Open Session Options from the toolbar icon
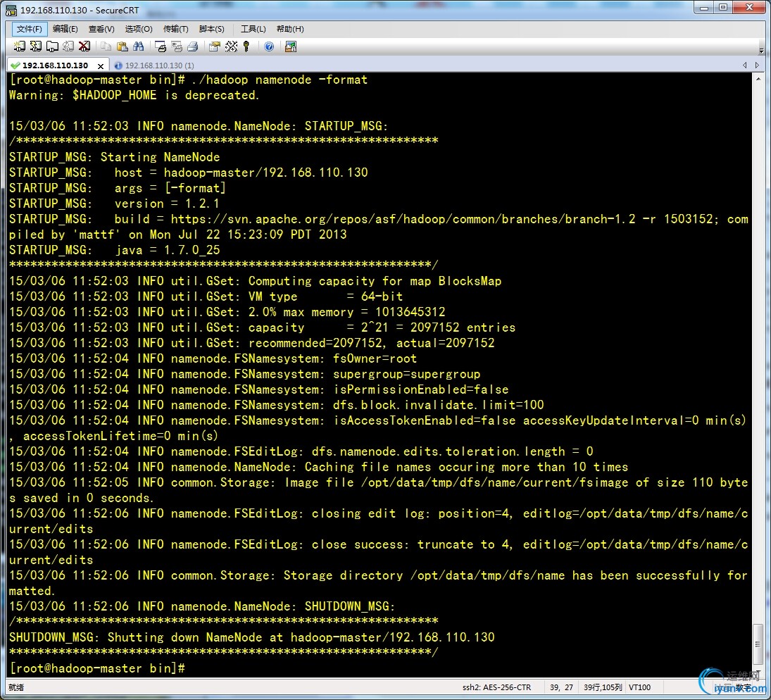771x700 pixels. click(214, 46)
